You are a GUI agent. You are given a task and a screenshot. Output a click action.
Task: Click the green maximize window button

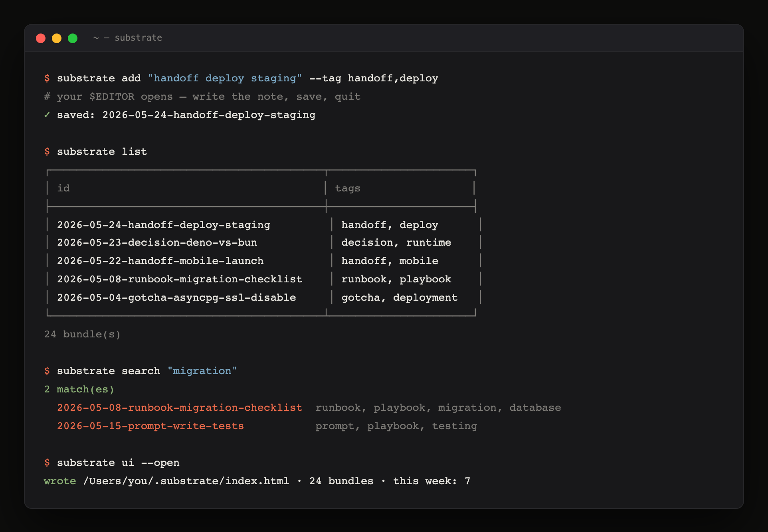click(x=73, y=38)
